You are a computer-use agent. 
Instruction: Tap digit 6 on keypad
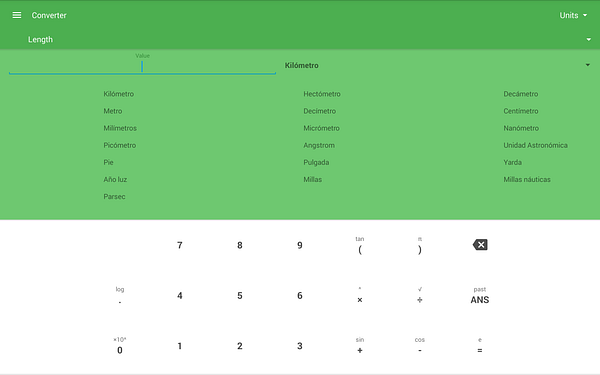[x=300, y=295]
